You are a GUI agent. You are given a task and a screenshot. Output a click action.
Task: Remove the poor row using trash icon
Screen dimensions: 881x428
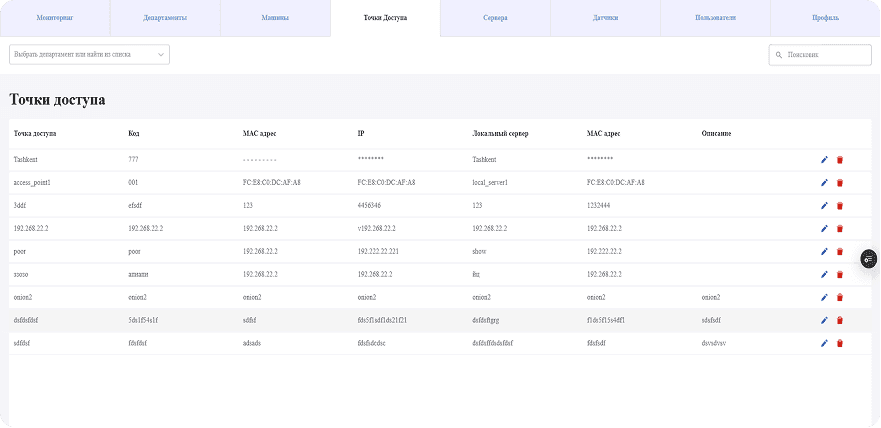[x=840, y=252]
